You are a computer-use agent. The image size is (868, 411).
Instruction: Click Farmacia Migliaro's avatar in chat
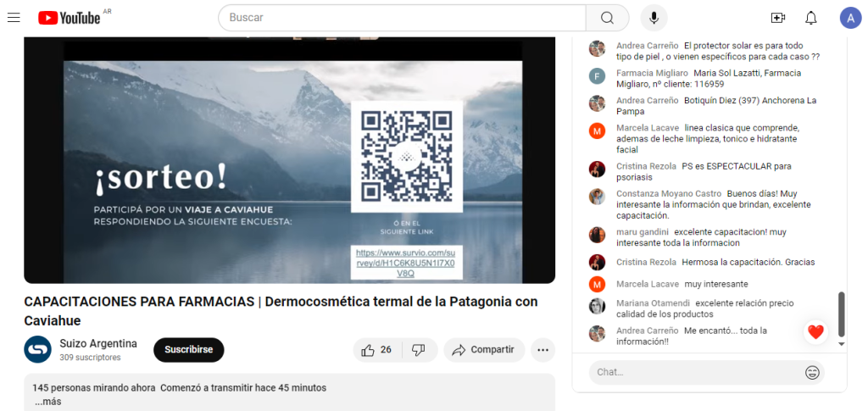pyautogui.click(x=597, y=75)
